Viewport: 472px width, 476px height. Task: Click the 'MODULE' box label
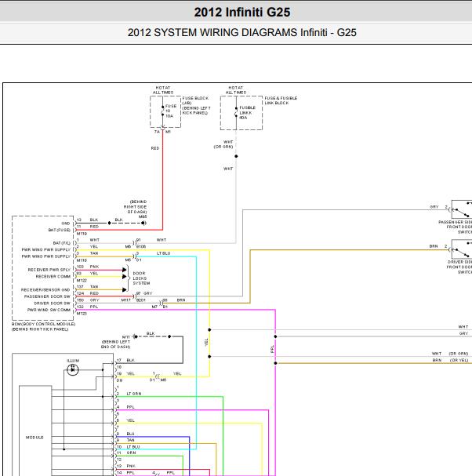[x=34, y=437]
